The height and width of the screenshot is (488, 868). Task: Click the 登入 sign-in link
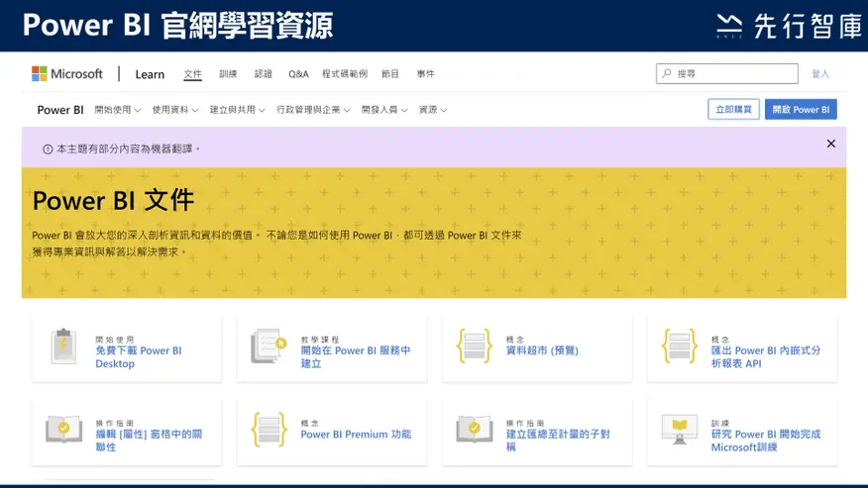tap(820, 73)
